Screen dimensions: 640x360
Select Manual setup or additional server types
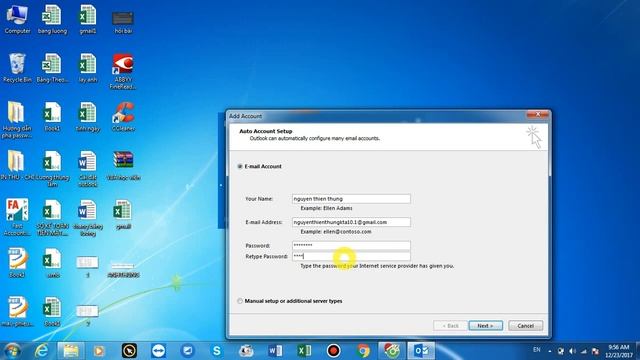click(240, 301)
